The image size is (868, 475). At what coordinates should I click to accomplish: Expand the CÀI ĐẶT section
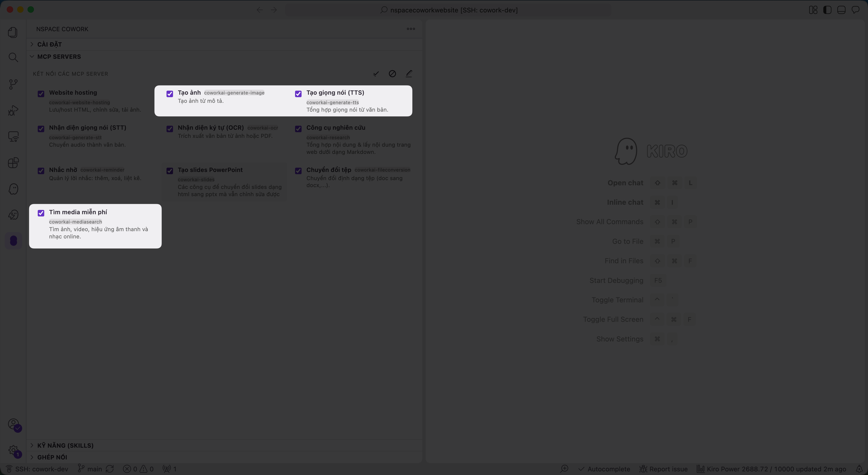(49, 44)
